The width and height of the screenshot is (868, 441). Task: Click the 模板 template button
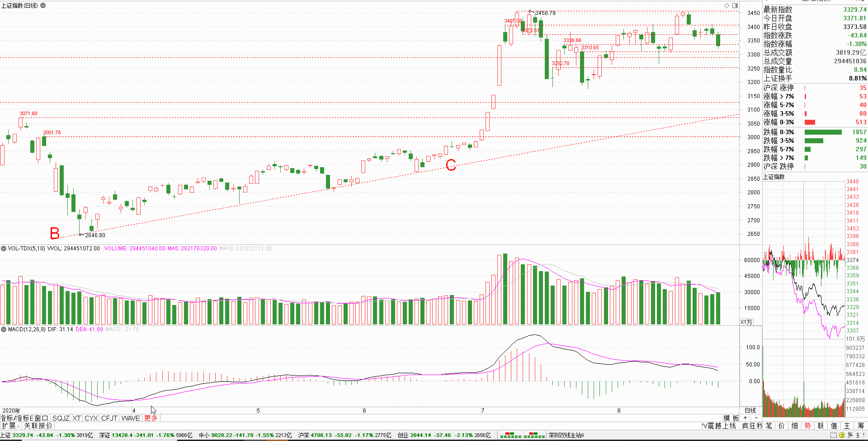[731, 418]
